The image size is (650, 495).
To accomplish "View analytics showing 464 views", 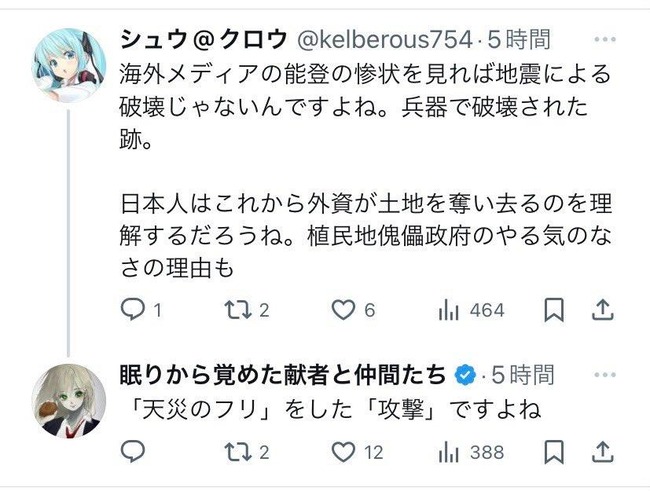I will 449,311.
